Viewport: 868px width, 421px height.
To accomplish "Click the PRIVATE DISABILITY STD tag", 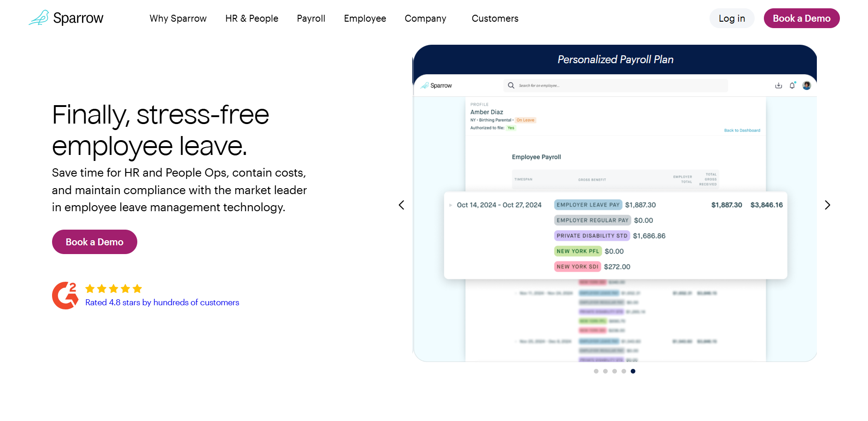I will pyautogui.click(x=592, y=236).
